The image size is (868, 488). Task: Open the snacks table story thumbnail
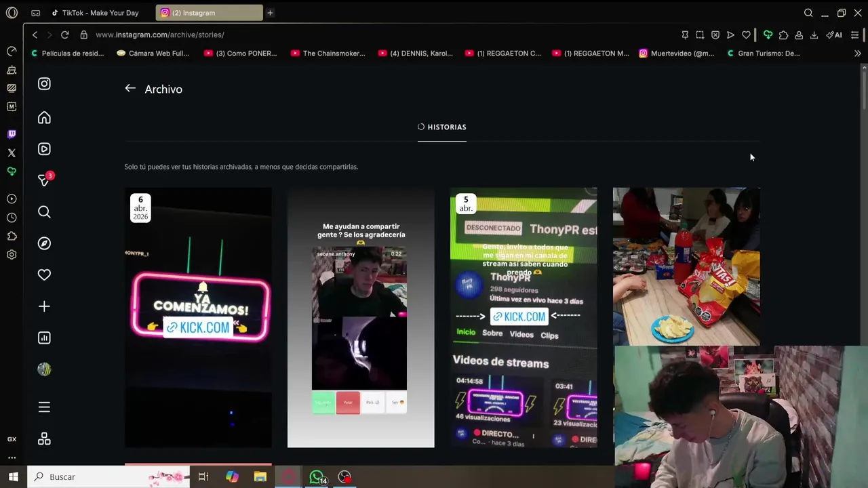pos(686,267)
